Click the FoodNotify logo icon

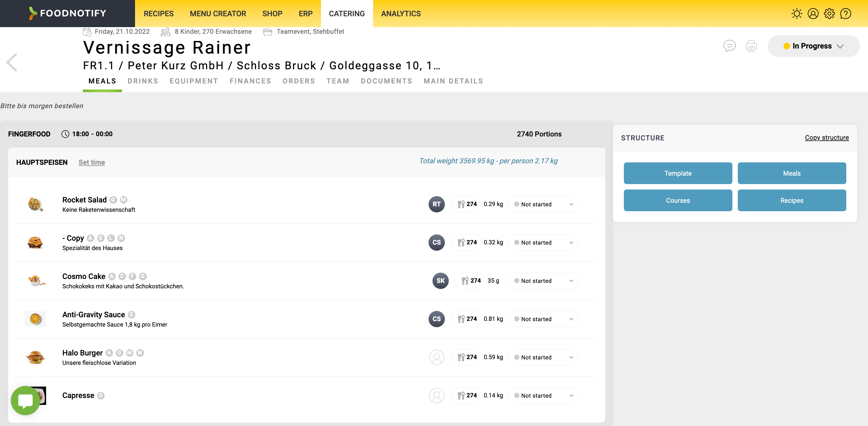tap(32, 13)
